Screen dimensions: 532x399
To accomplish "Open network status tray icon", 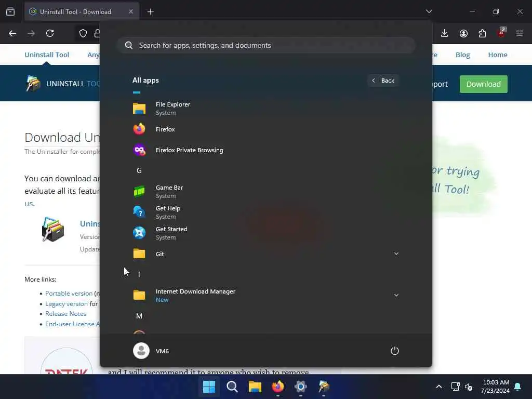I will coord(455,387).
